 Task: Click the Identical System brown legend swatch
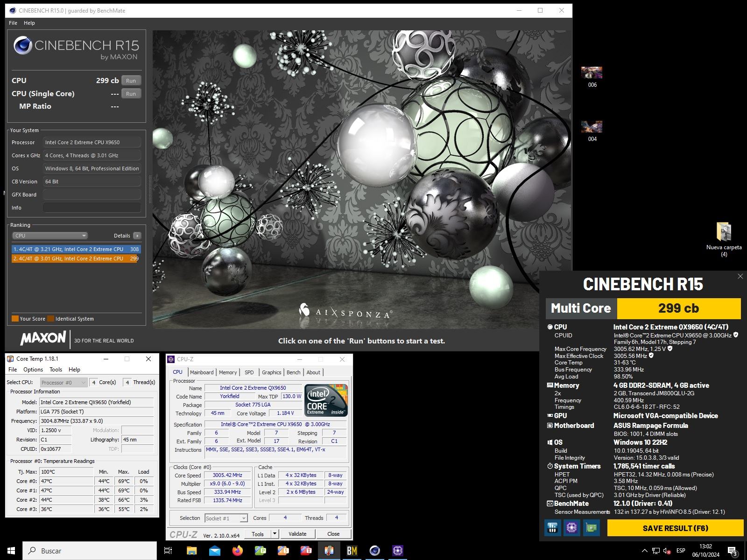[x=50, y=319]
